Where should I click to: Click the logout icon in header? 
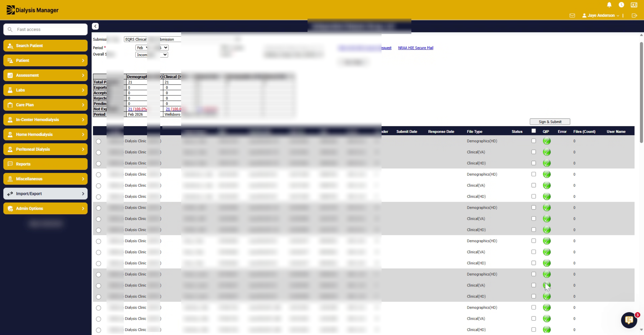634,16
